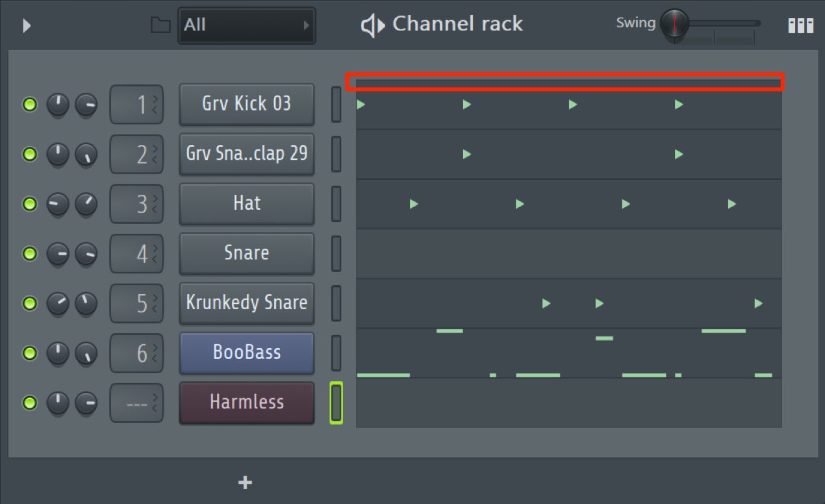Mute the Grv Kick 03 channel
825x504 pixels.
tap(30, 105)
